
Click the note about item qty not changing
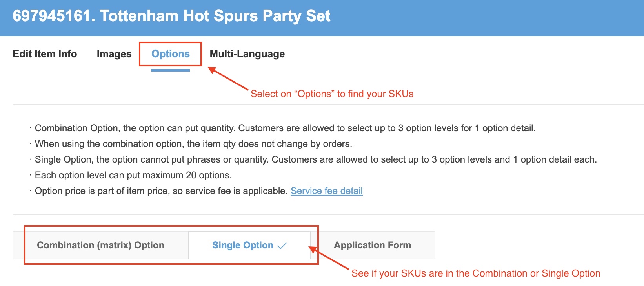(x=193, y=144)
